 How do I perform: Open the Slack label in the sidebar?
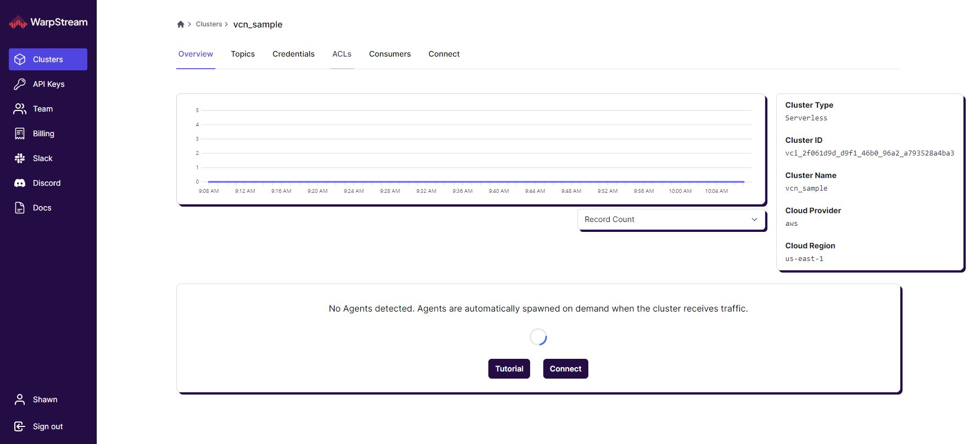(43, 158)
